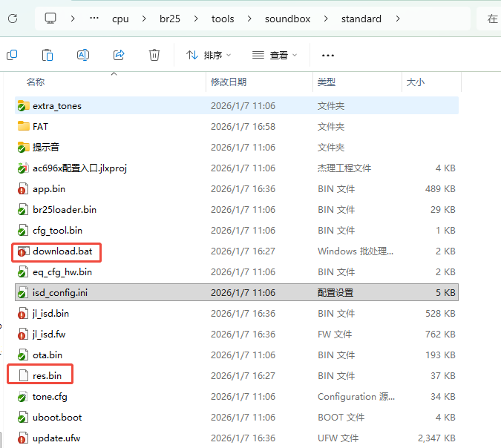The height and width of the screenshot is (448, 501).
Task: Select the res.bin file icon
Action: (x=24, y=375)
